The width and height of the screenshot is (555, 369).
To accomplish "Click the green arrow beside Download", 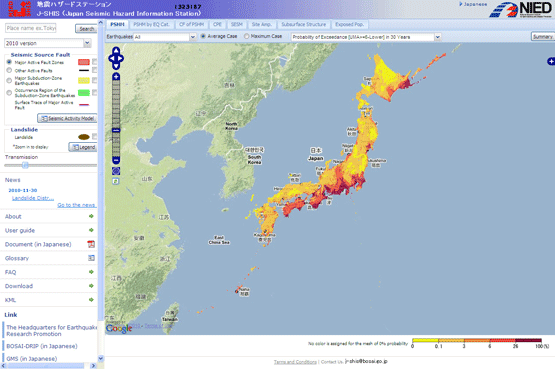I will [91, 286].
